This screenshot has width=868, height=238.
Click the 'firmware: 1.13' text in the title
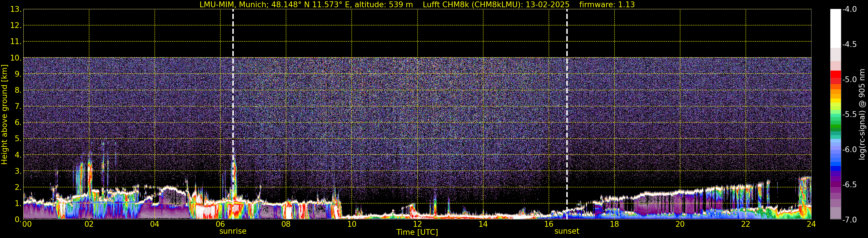607,5
